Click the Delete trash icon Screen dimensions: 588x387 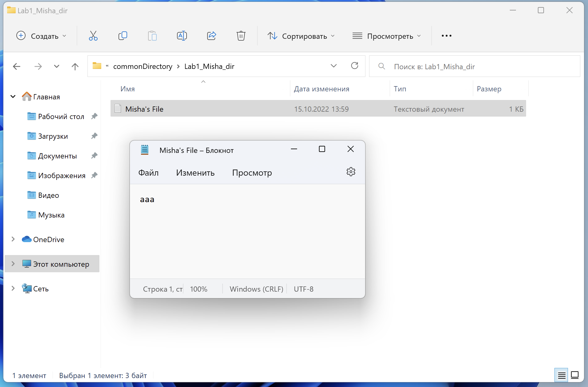tap(241, 36)
